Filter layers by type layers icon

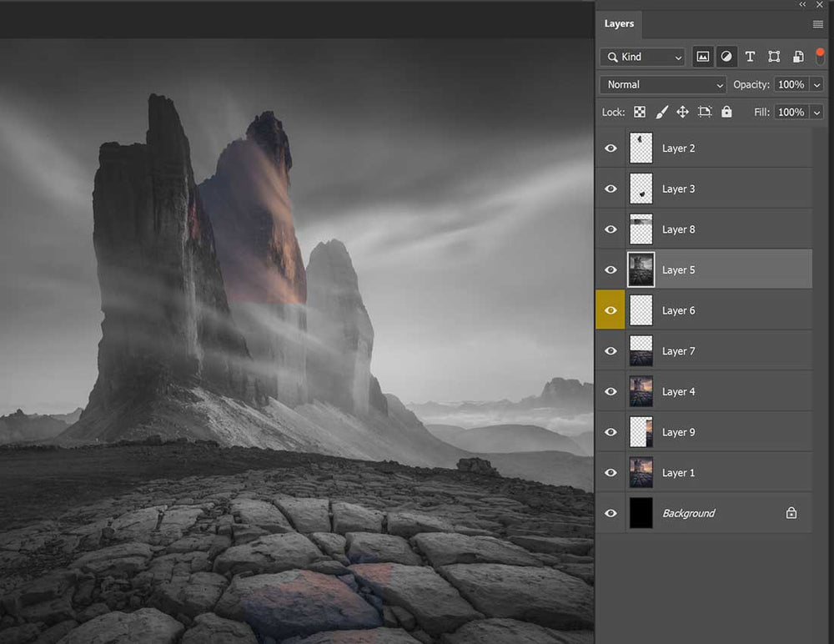(750, 57)
